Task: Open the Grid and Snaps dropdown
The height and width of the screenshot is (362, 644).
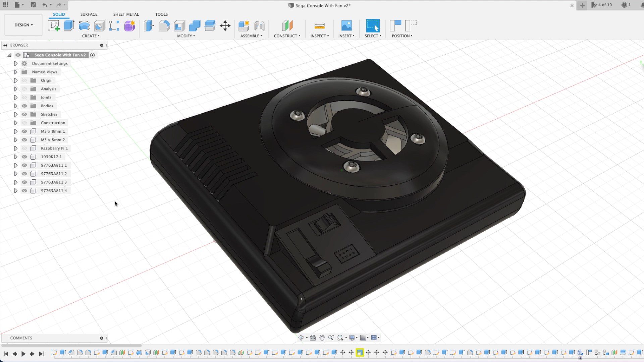Action: [364, 338]
